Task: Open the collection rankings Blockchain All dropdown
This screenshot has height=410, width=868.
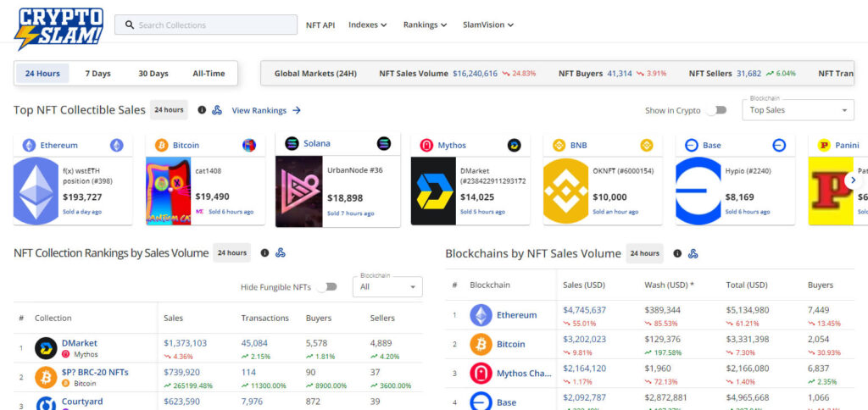Action: point(387,286)
